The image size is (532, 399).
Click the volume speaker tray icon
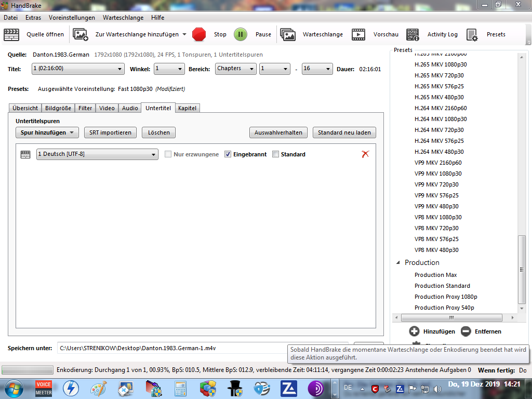[437, 389]
